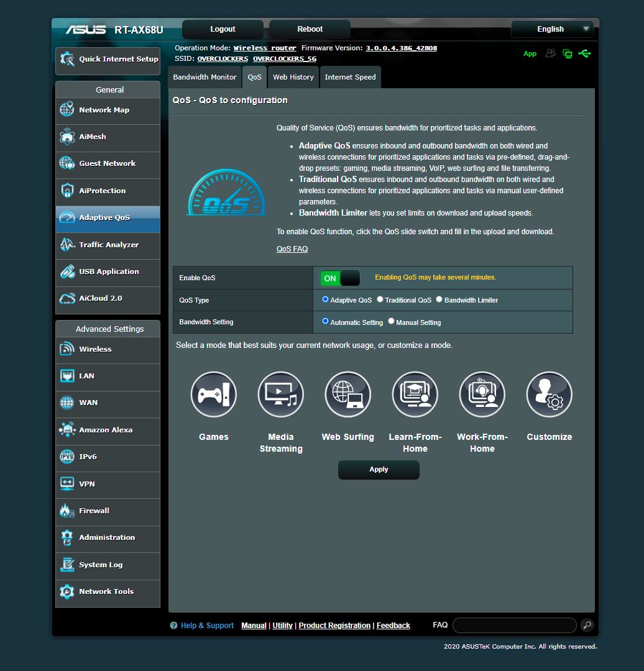Open the English language dropdown
The width and height of the screenshot is (644, 671).
(x=552, y=29)
